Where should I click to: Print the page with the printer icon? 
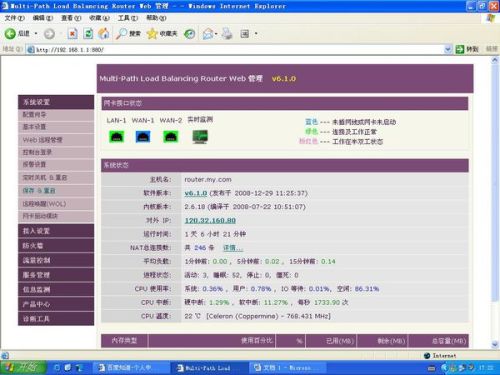(227, 34)
